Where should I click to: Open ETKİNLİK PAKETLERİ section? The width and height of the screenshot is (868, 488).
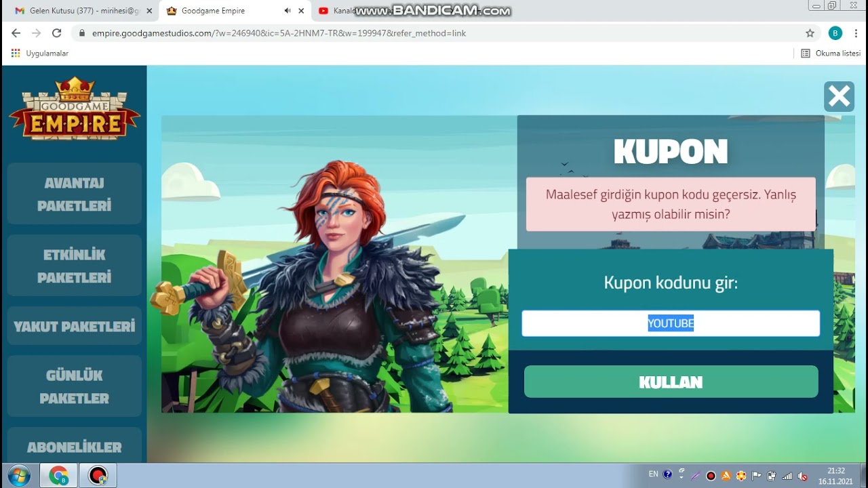point(75,266)
